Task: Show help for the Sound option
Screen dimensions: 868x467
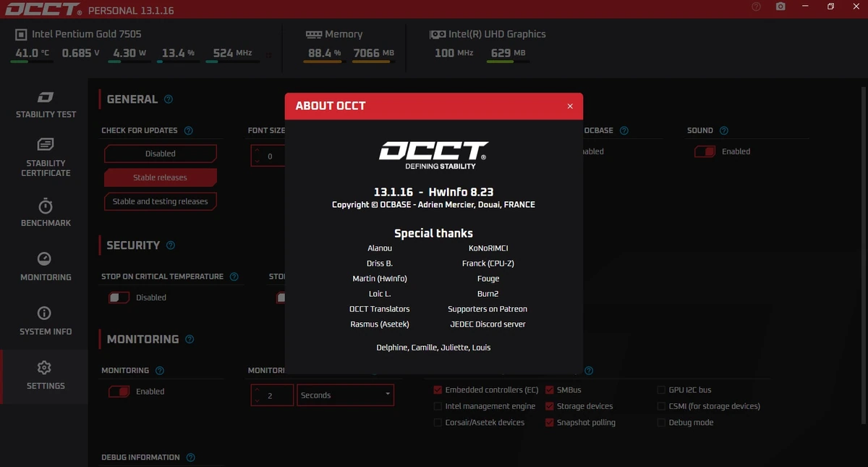Action: coord(724,131)
